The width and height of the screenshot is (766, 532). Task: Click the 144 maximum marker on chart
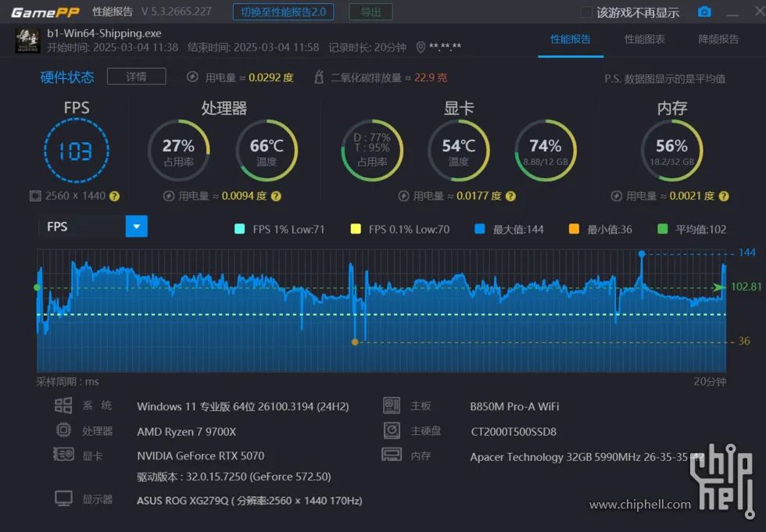[642, 254]
